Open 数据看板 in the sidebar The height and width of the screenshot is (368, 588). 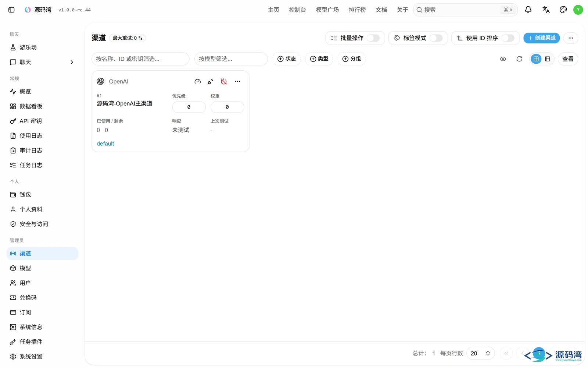pyautogui.click(x=43, y=106)
